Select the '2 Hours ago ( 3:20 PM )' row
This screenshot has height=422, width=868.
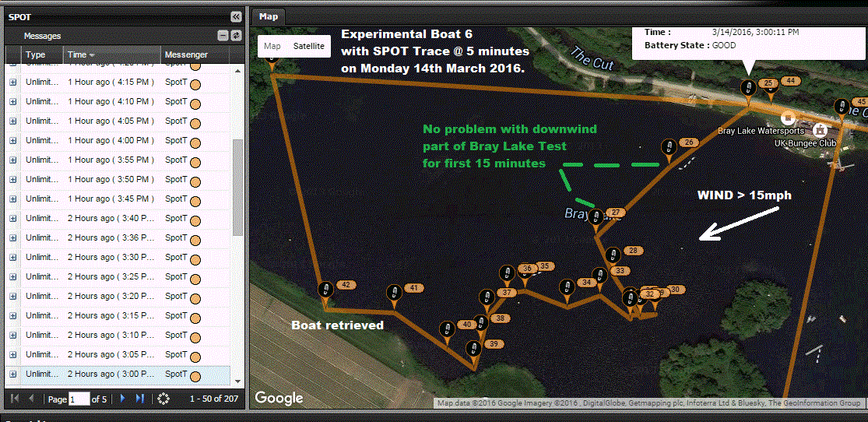click(x=118, y=297)
